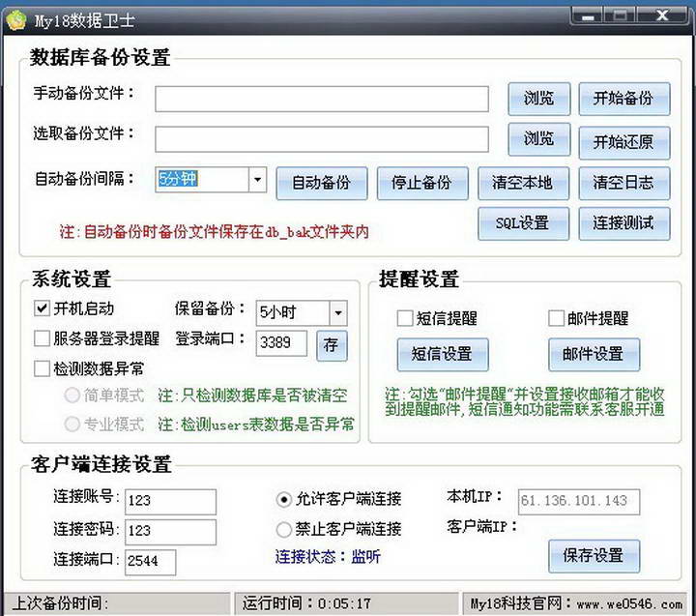Click the 登录端口 field with 3389

281,343
